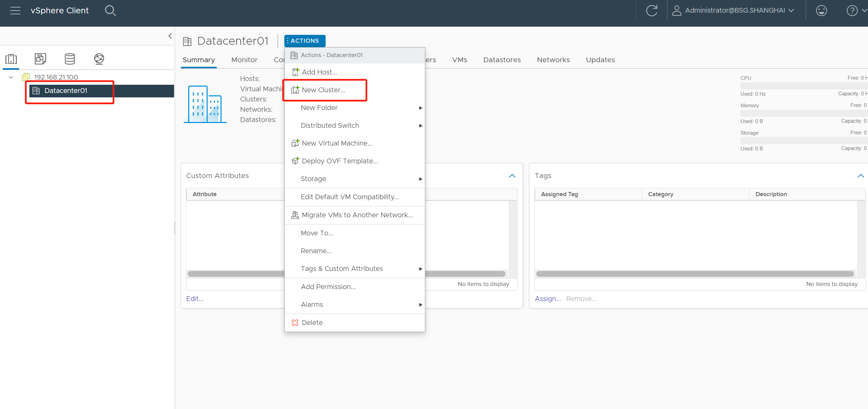
Task: Choose New Cluster... from Actions menu
Action: (x=355, y=90)
